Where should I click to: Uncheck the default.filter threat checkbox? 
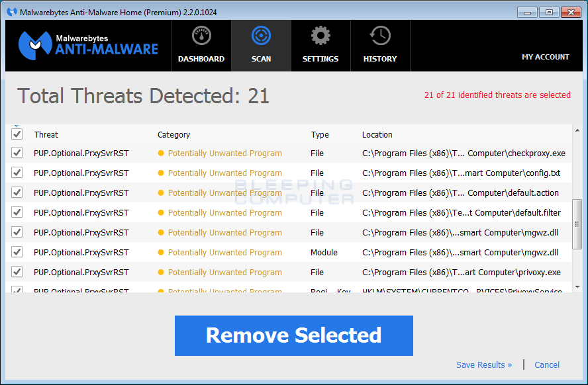(17, 212)
